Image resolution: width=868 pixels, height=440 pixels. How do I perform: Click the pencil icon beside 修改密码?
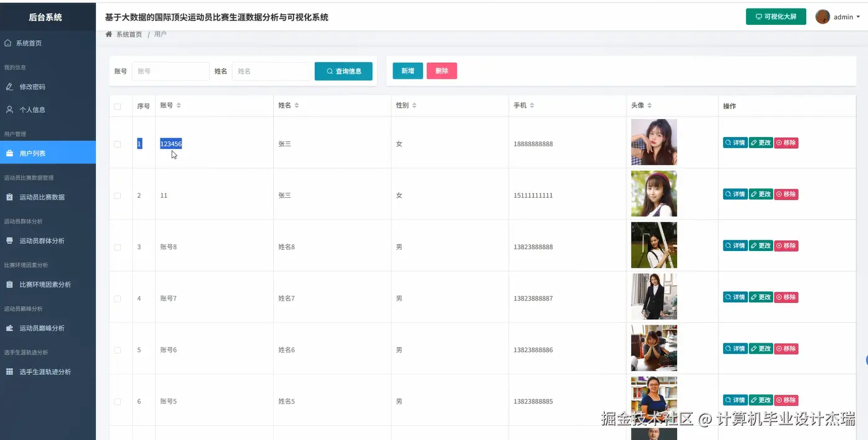pyautogui.click(x=9, y=87)
